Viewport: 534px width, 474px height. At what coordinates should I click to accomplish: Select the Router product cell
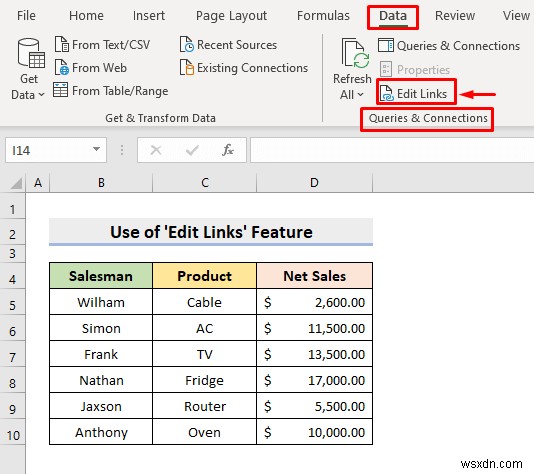point(205,406)
